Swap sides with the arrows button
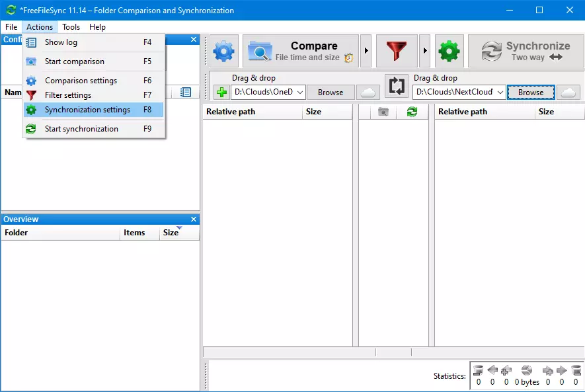 pos(396,86)
